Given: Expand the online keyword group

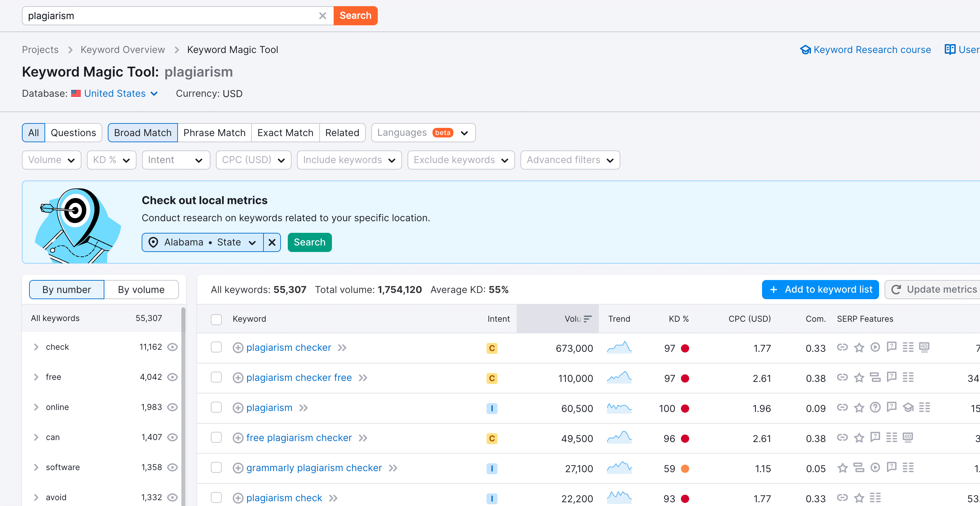Looking at the screenshot, I should [36, 407].
